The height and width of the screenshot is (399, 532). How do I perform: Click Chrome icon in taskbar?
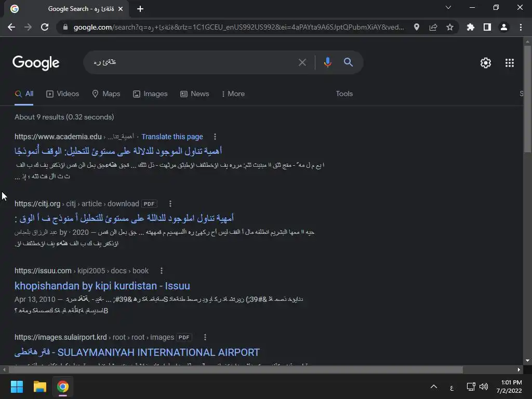(63, 387)
